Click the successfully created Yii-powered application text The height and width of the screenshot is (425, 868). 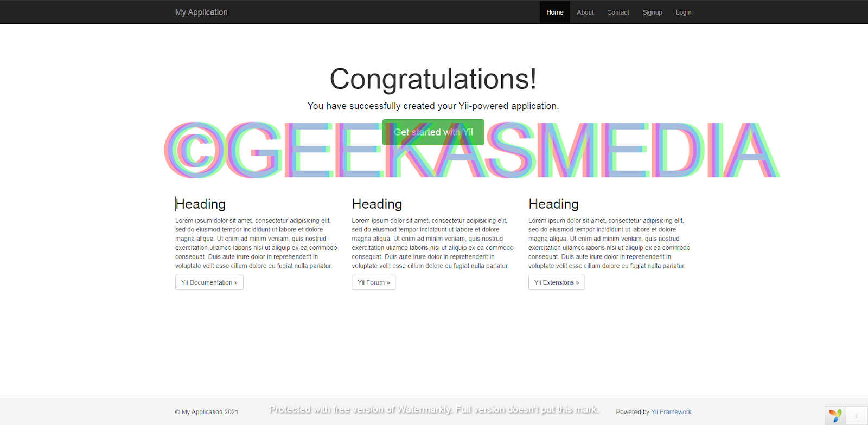(433, 106)
